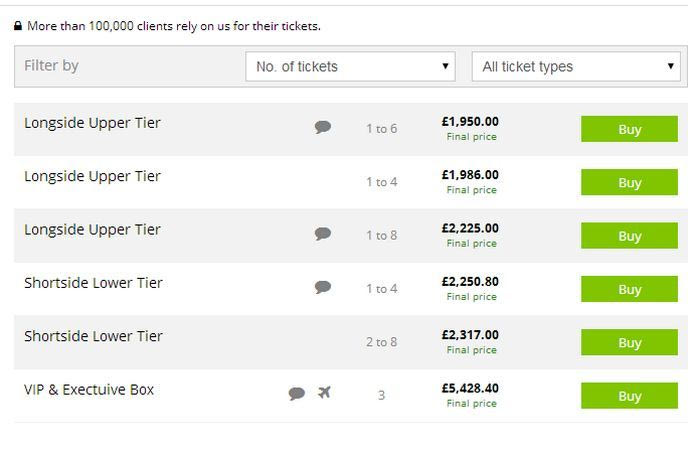Click the £5,428.40 price amount
The image size is (700, 457).
(x=470, y=388)
